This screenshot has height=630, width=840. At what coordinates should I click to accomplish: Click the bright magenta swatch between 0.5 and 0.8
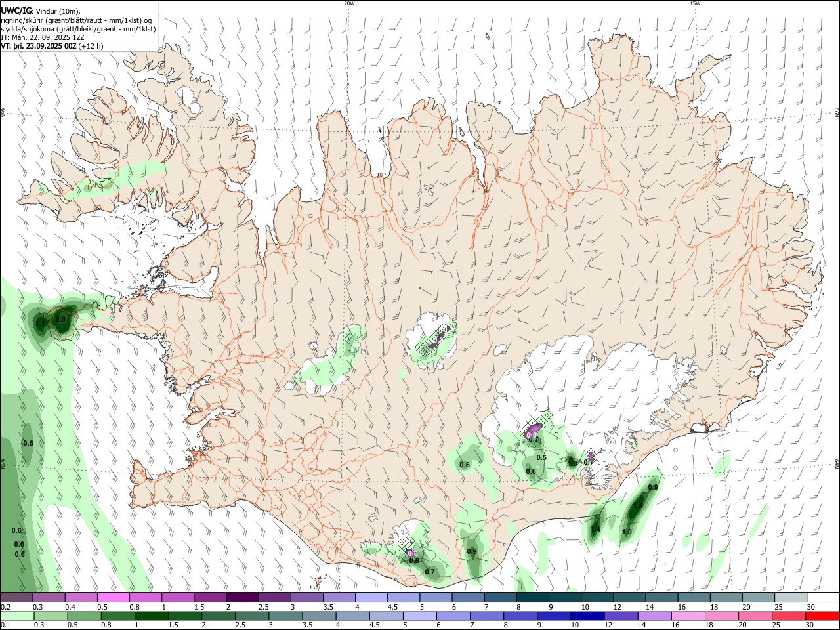tap(113, 597)
